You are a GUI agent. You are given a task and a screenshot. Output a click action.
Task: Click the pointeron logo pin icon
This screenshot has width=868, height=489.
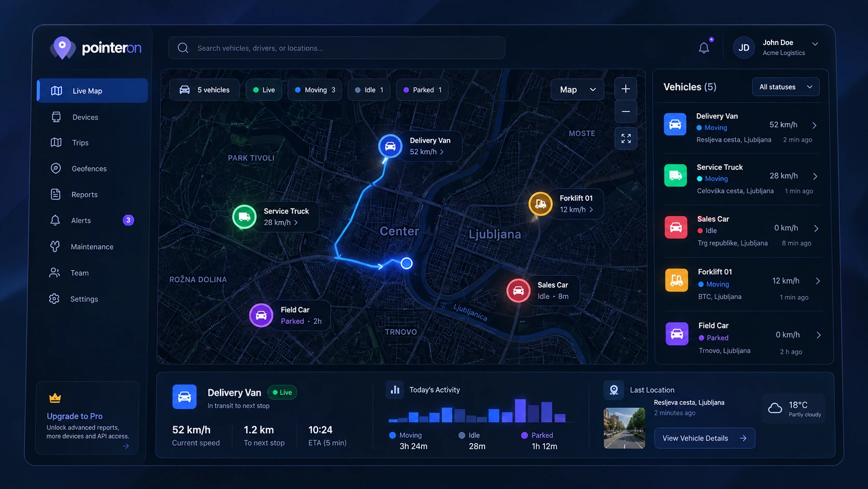click(x=62, y=48)
